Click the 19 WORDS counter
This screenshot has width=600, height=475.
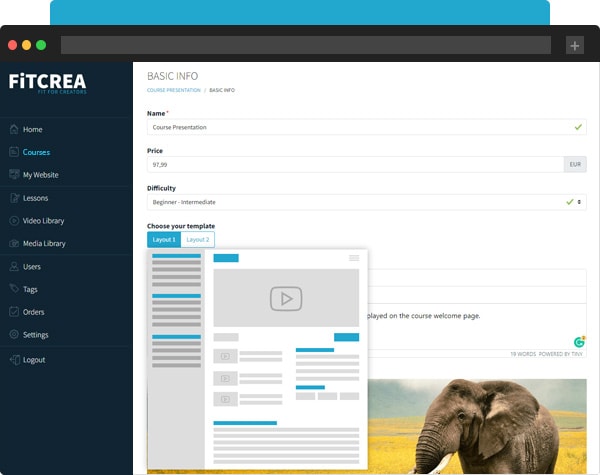tap(523, 354)
